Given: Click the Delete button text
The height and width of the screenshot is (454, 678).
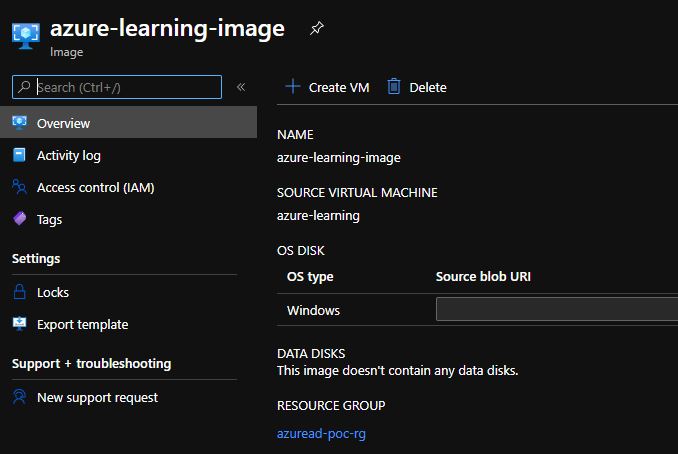Looking at the screenshot, I should point(428,87).
